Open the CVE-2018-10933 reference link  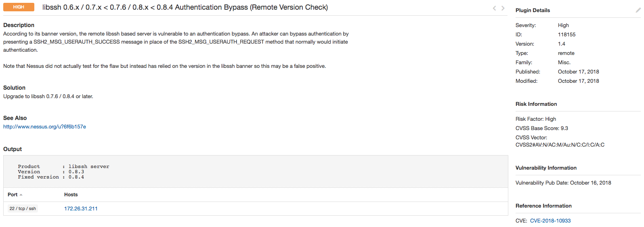(550, 221)
